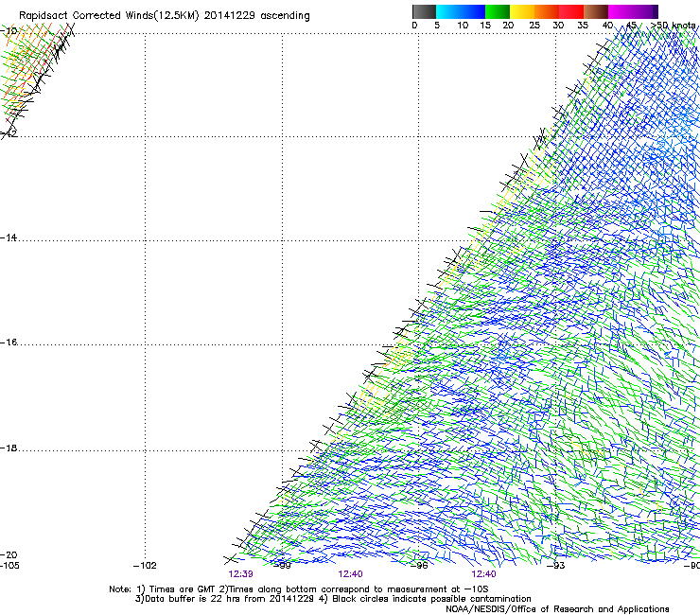700x615 pixels.
Task: Select the yellow 20-25 knots color bar segment
Action: click(522, 11)
